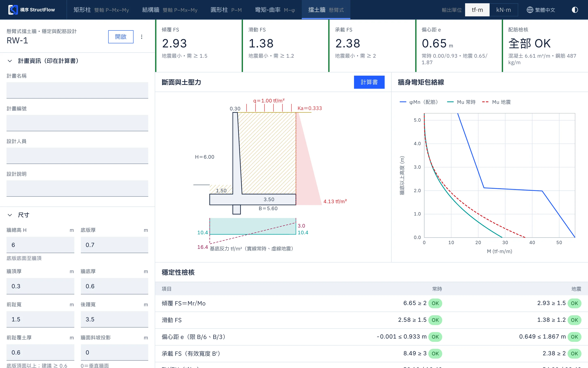Click the 開啟 button
Screen dimensions: 588x368
(x=121, y=37)
